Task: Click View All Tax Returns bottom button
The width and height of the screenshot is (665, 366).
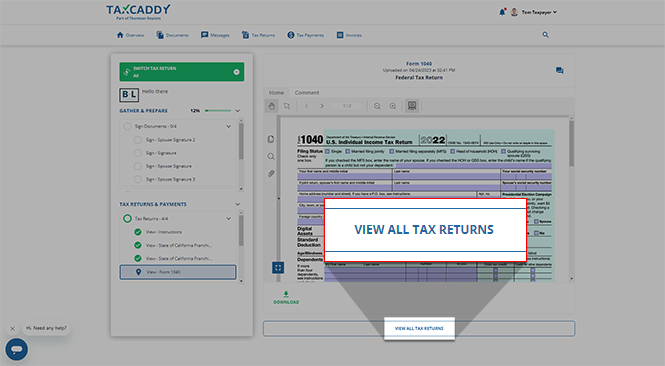Action: [419, 328]
